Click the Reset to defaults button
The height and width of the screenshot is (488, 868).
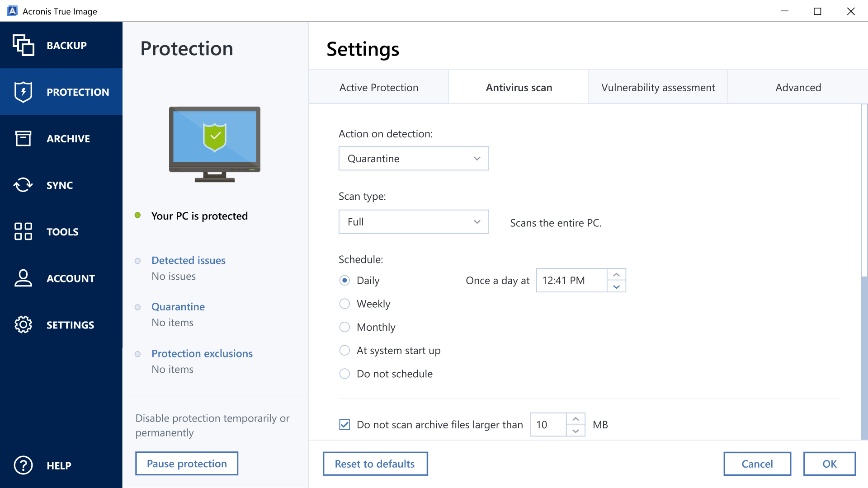pyautogui.click(x=375, y=464)
